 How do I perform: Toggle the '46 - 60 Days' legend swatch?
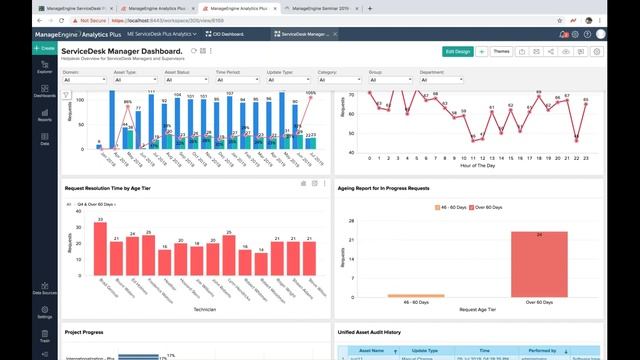(438, 207)
